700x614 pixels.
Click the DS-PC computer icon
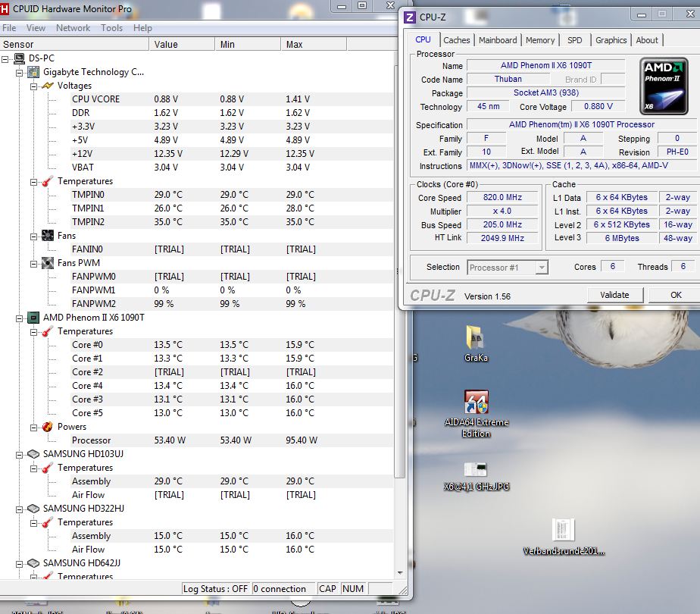[x=19, y=58]
